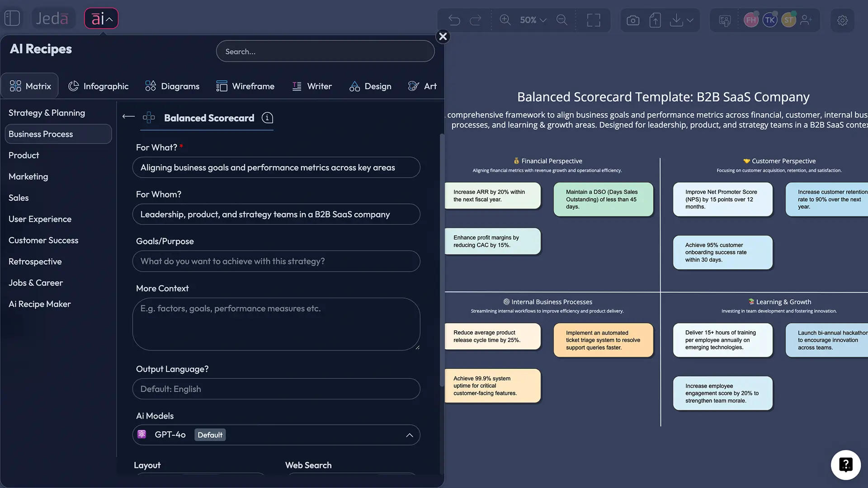The height and width of the screenshot is (488, 868).
Task: Select the Matrix recipe category
Action: coord(30,85)
